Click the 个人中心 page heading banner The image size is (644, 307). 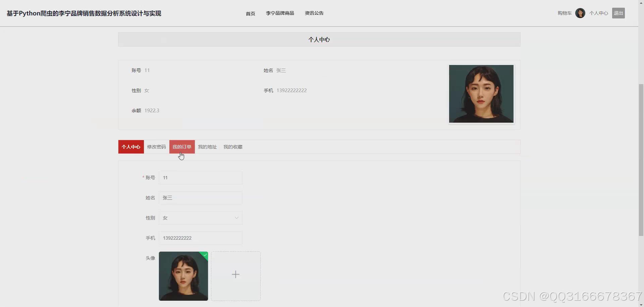coord(319,40)
